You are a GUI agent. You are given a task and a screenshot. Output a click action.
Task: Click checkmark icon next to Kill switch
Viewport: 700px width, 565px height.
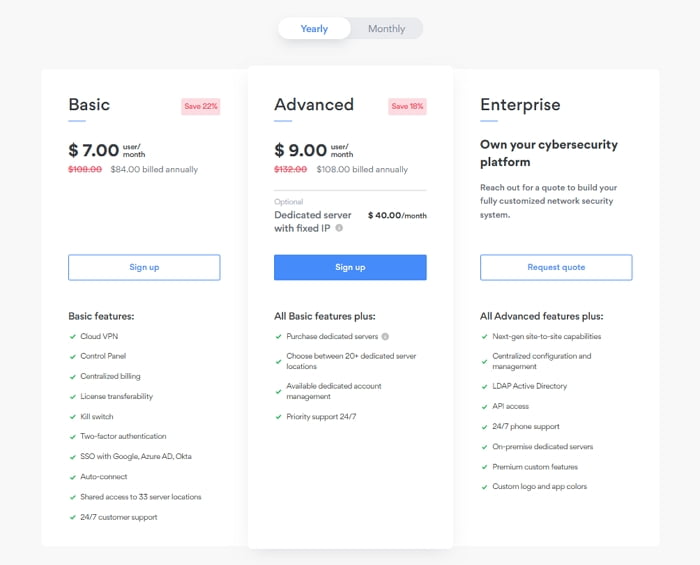[73, 417]
